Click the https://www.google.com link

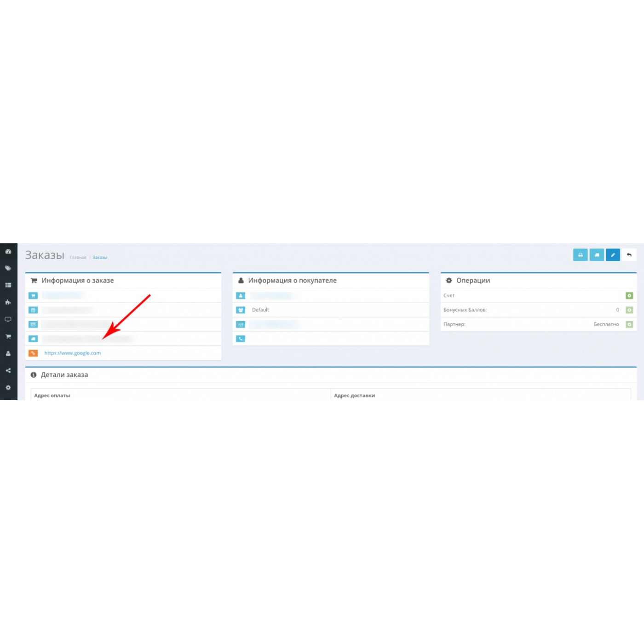click(x=72, y=353)
